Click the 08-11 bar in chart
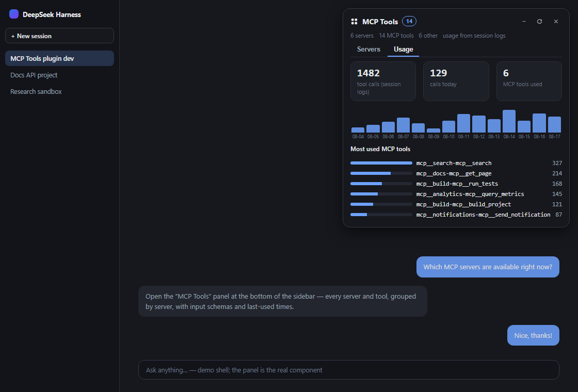Image resolution: width=578 pixels, height=392 pixels. coord(464,123)
